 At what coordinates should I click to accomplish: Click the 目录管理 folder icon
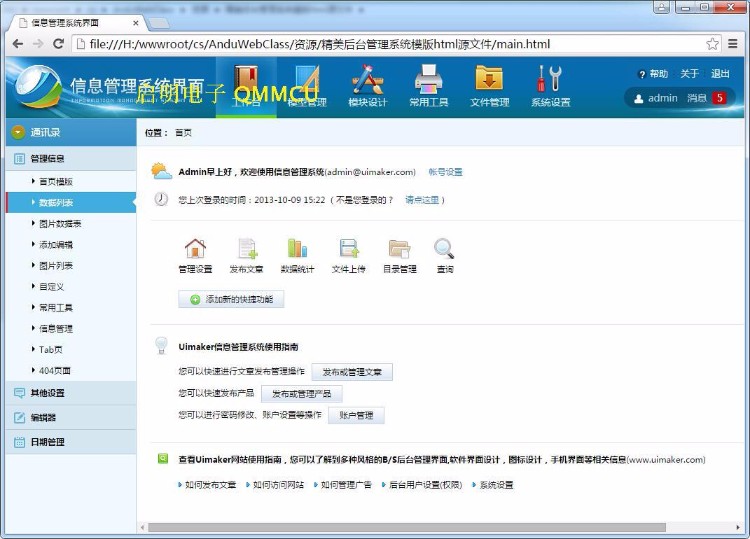click(399, 249)
